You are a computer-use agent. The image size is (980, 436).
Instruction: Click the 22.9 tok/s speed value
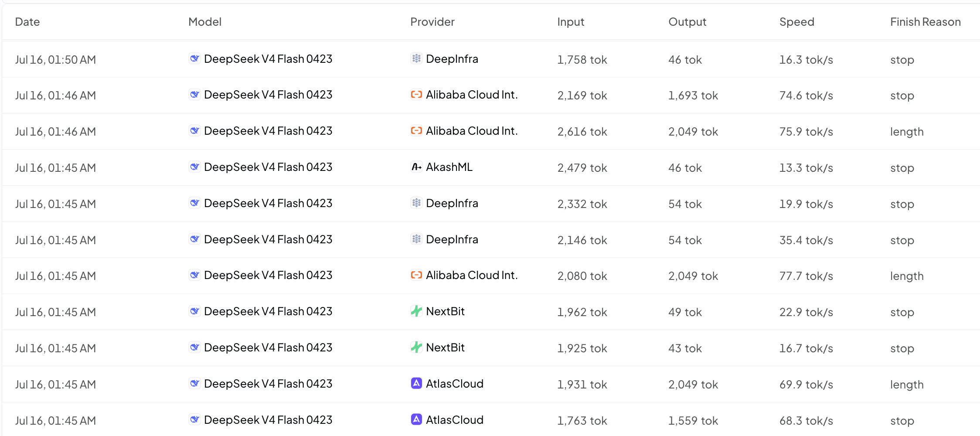[x=806, y=312]
